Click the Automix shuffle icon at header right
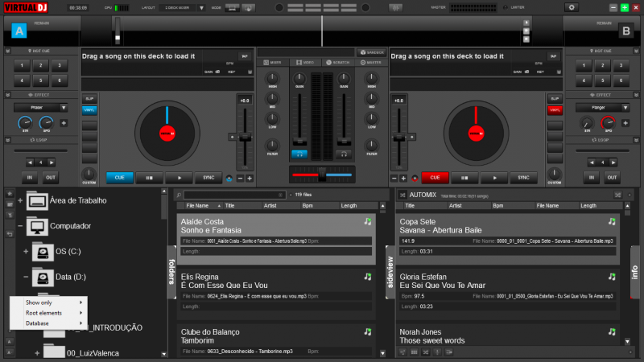 [617, 195]
